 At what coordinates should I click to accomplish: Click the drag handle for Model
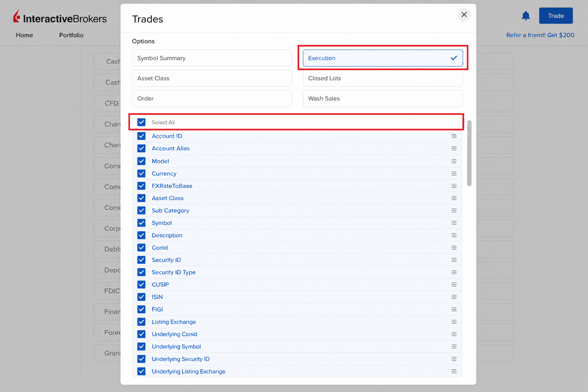(x=454, y=161)
